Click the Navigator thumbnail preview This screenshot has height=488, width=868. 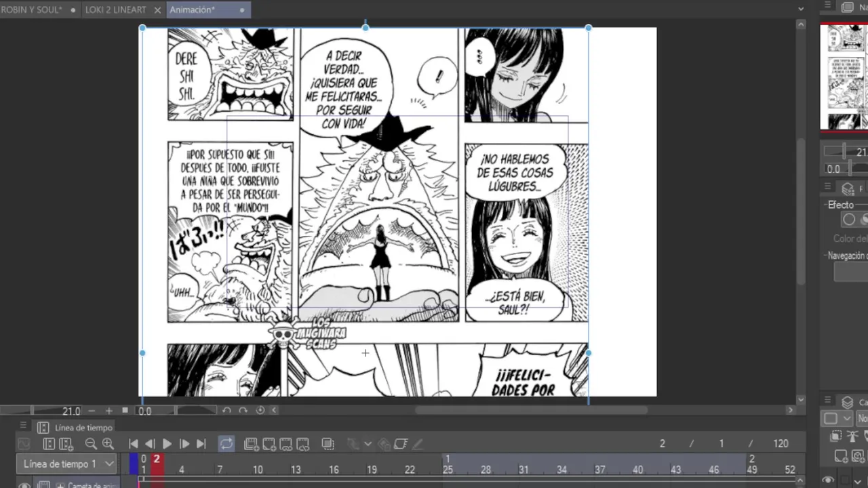[x=844, y=77]
